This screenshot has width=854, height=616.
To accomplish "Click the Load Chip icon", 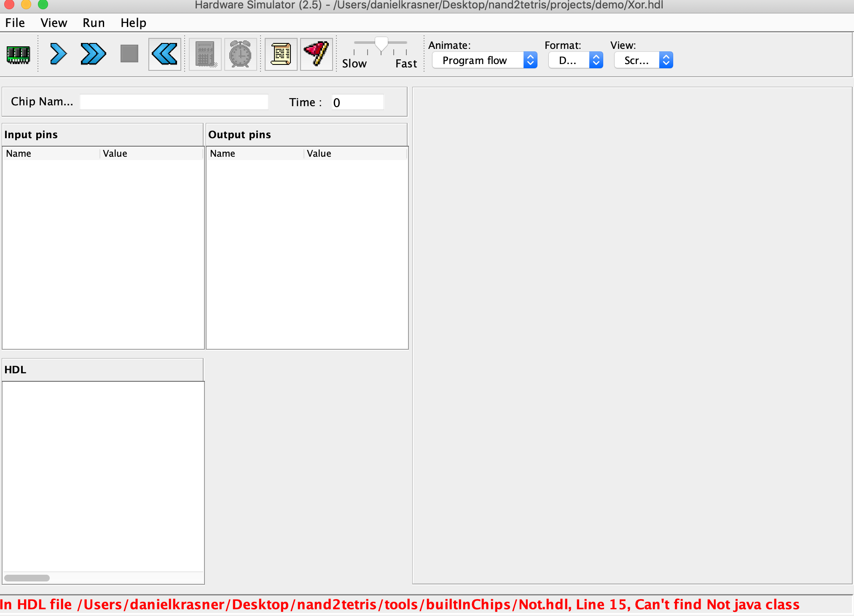I will coord(18,54).
